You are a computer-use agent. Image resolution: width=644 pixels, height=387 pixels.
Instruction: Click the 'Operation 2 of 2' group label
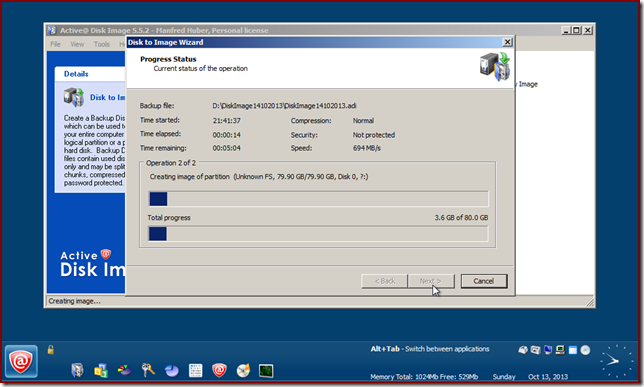click(171, 163)
